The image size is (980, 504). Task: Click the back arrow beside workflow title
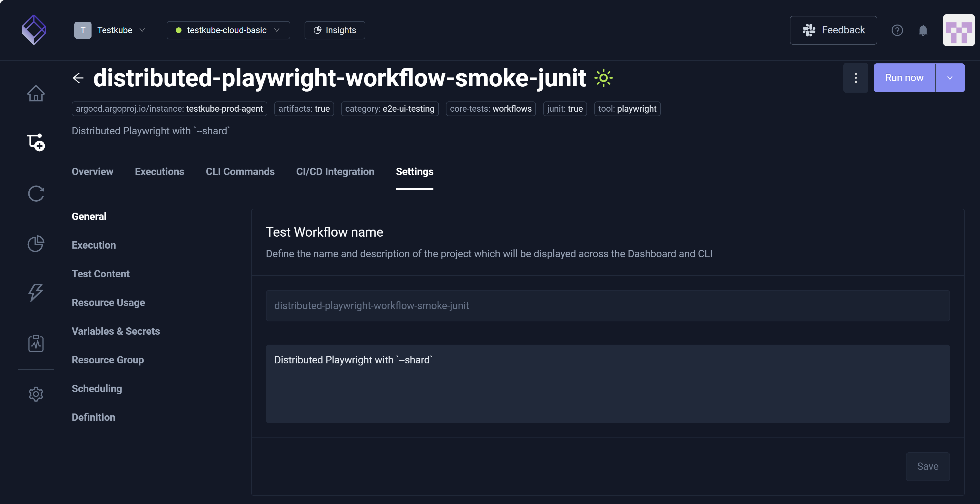(x=78, y=78)
